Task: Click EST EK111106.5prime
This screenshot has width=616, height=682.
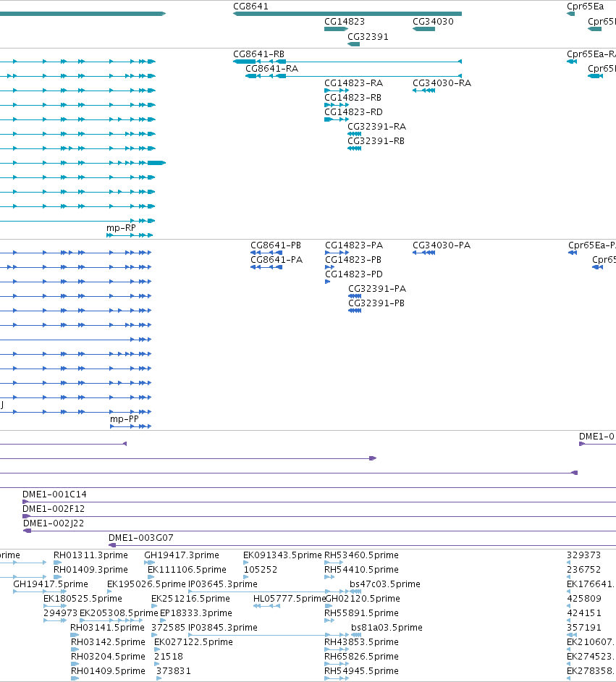Action: pos(187,570)
